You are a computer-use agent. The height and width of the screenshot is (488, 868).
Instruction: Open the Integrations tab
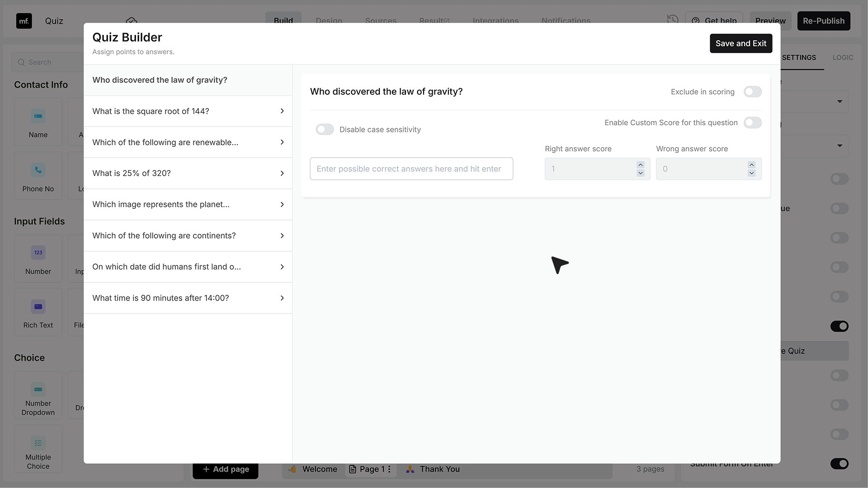click(495, 21)
